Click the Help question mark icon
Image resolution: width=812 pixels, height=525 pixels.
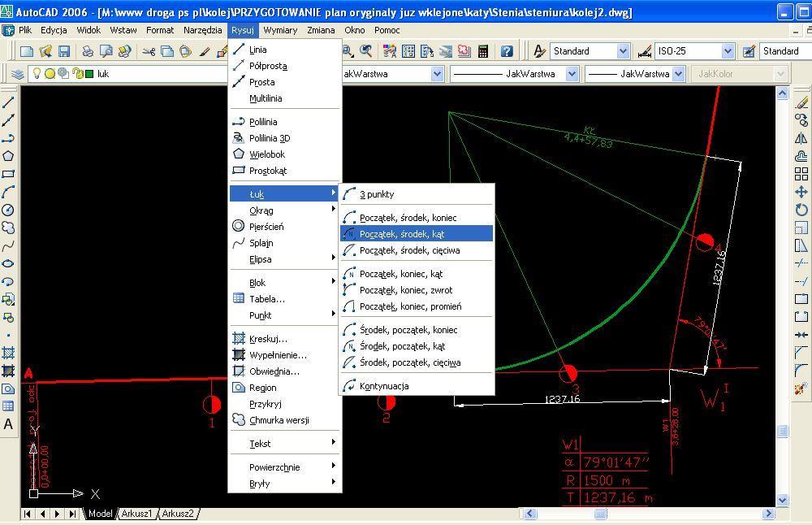coord(507,50)
